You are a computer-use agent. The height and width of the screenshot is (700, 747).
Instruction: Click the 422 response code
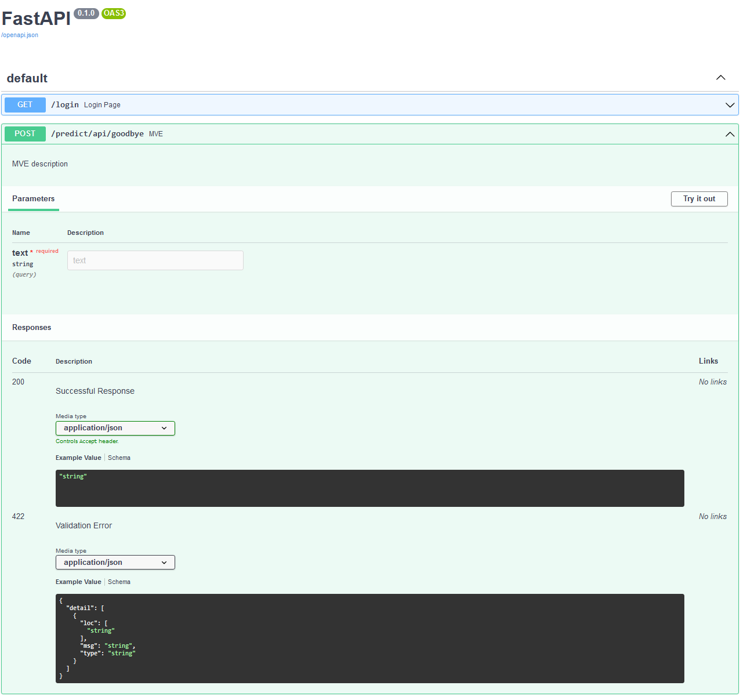[19, 517]
